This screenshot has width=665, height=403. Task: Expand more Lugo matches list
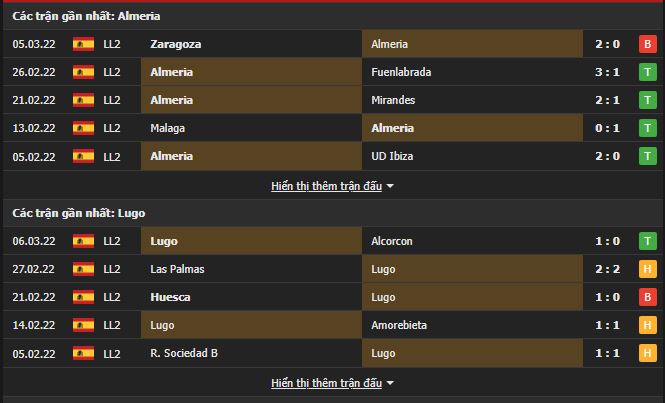tap(332, 383)
